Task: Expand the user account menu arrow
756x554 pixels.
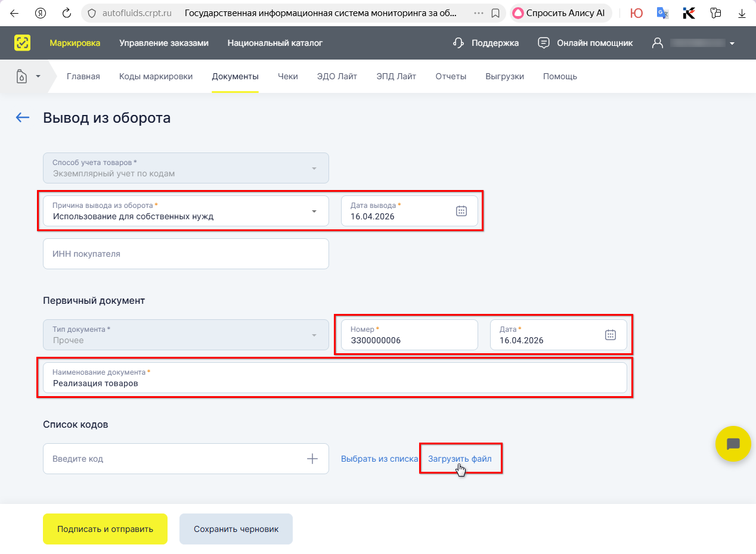Action: tap(732, 43)
